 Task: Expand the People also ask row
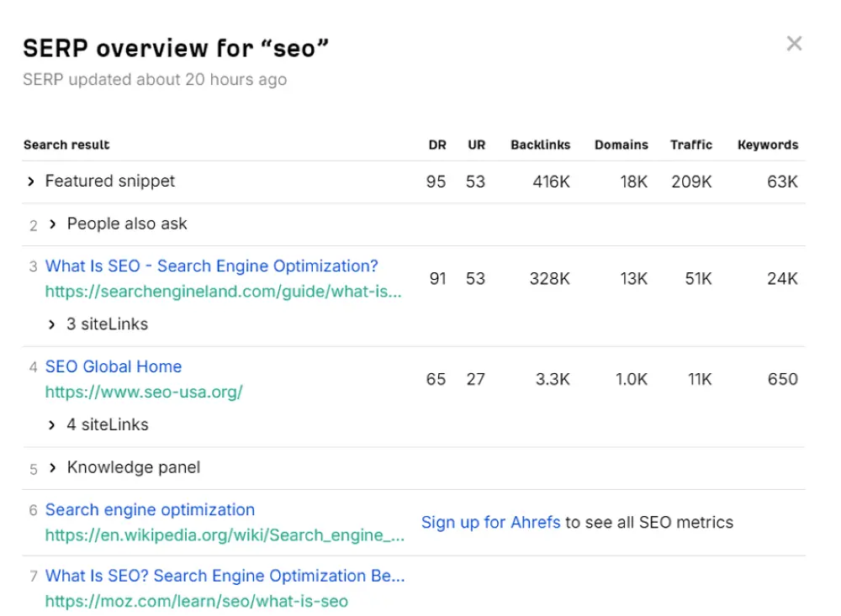click(x=52, y=224)
